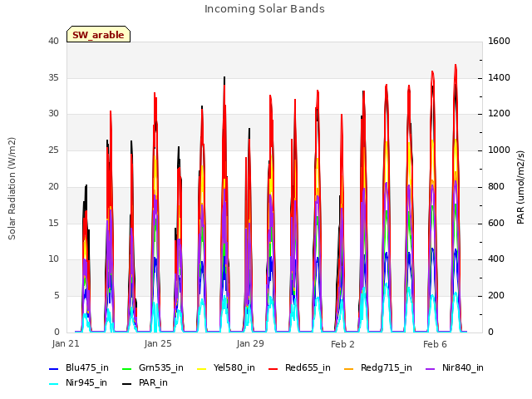Click the Incoming Solar Bands chart title
This screenshot has height=399, width=532.
click(x=264, y=9)
